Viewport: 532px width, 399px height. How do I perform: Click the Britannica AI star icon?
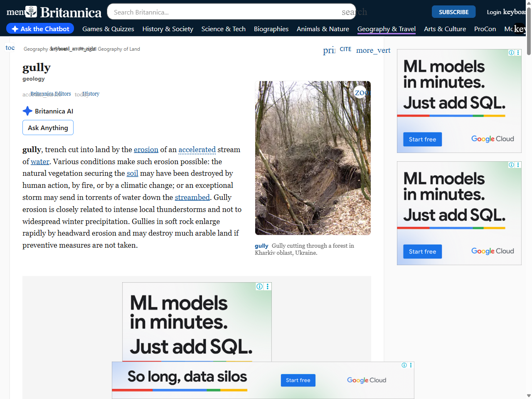pyautogui.click(x=27, y=111)
